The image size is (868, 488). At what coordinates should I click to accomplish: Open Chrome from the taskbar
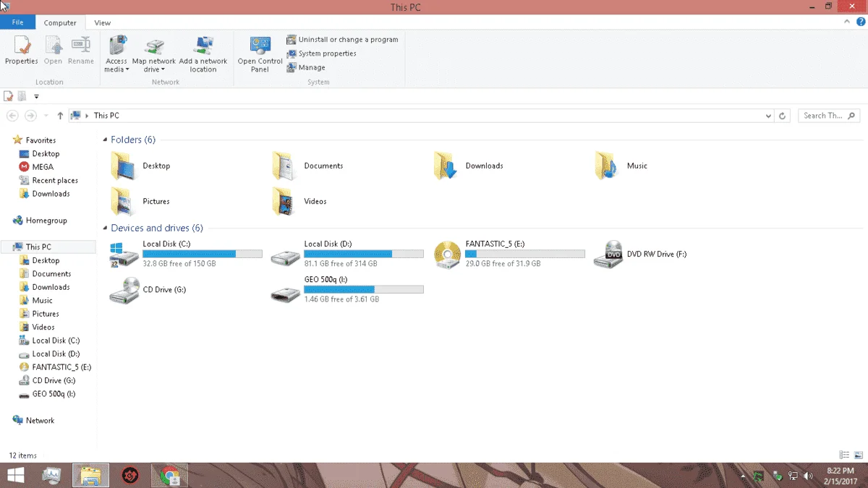(x=170, y=475)
